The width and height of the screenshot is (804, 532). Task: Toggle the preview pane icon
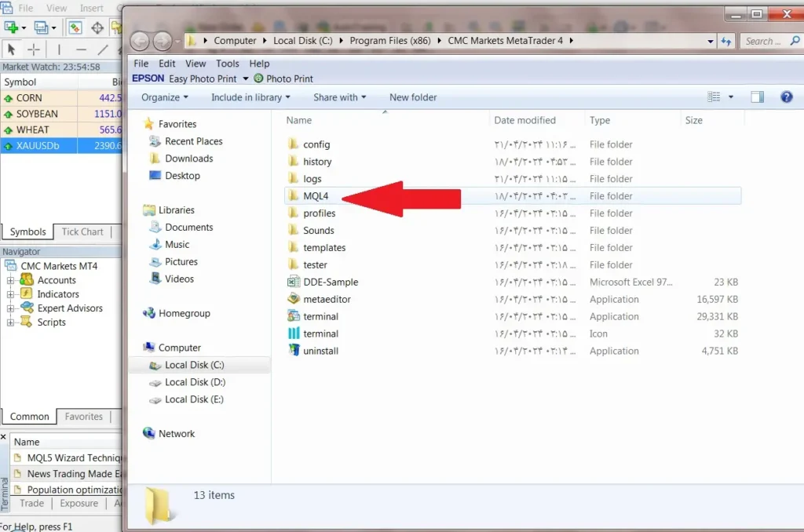point(757,97)
